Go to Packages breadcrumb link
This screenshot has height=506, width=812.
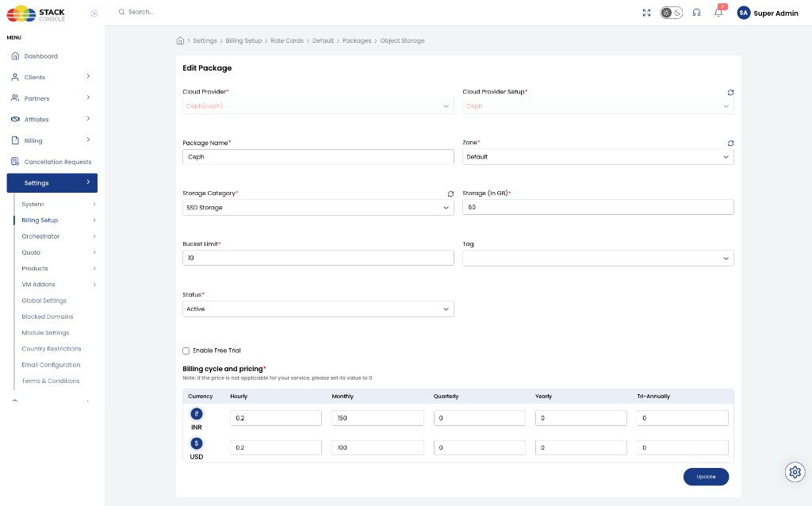point(357,40)
